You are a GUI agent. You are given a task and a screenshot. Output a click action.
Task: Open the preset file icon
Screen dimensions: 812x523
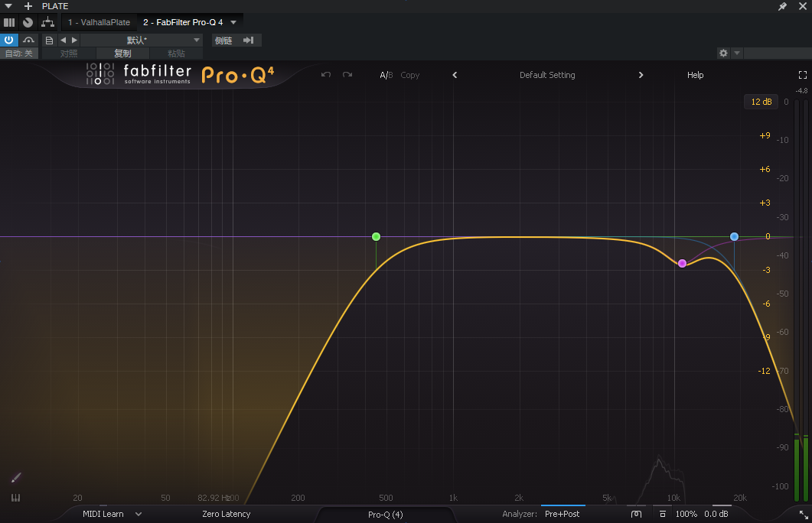point(49,41)
